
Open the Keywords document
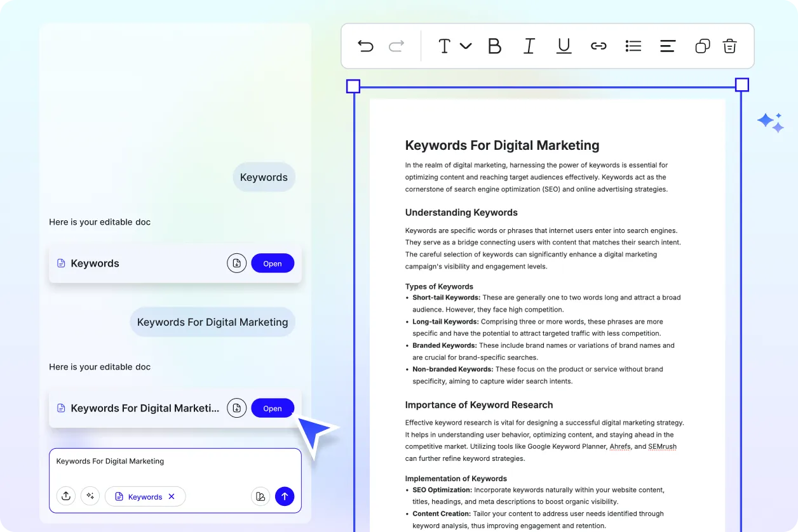click(273, 263)
